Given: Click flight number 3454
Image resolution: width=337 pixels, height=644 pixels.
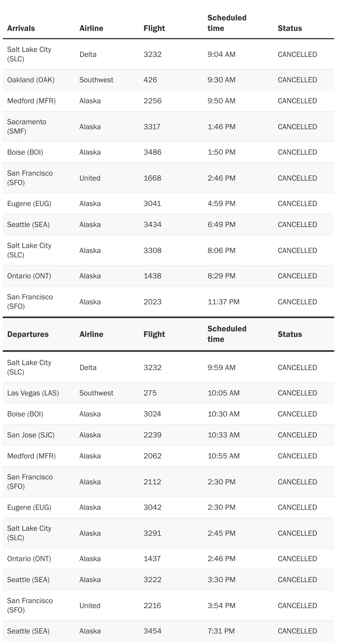Looking at the screenshot, I should click(x=152, y=631).
